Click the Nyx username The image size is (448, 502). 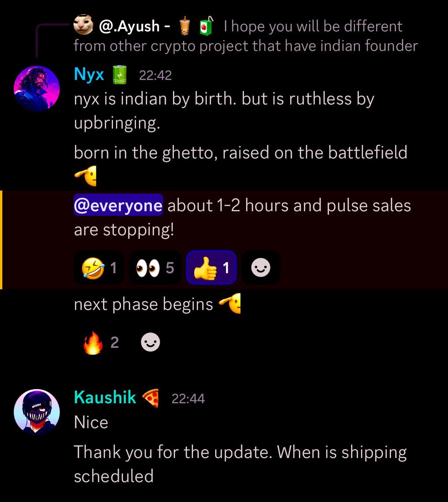[89, 74]
